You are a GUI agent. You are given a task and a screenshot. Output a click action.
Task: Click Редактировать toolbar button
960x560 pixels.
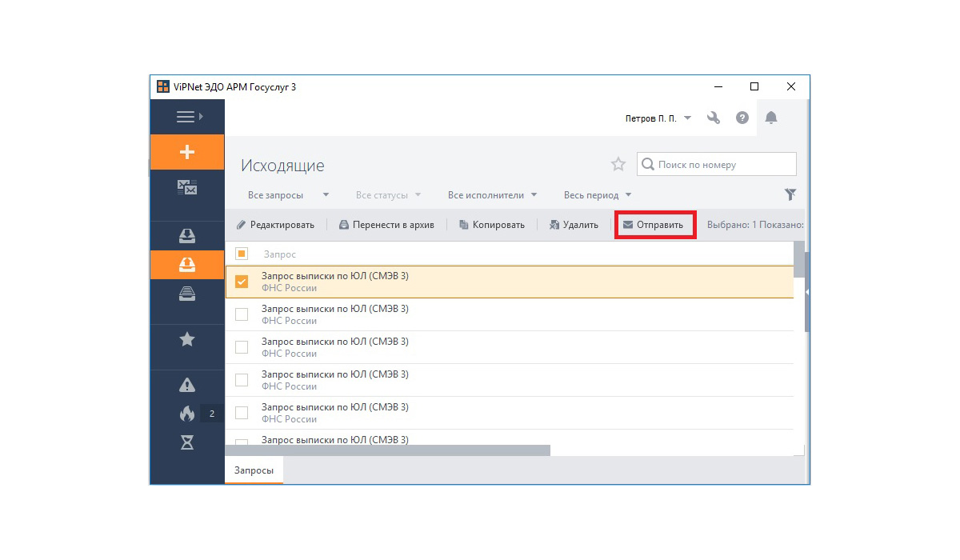[275, 225]
